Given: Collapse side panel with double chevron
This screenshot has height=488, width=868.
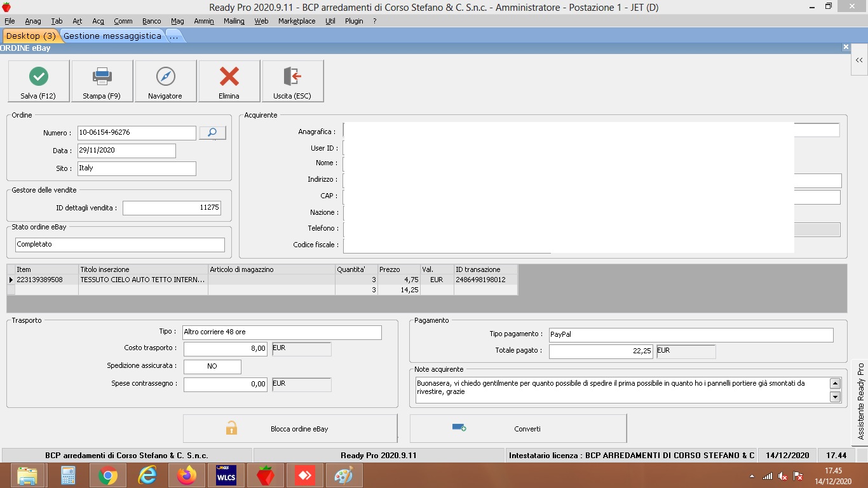Looking at the screenshot, I should [859, 60].
